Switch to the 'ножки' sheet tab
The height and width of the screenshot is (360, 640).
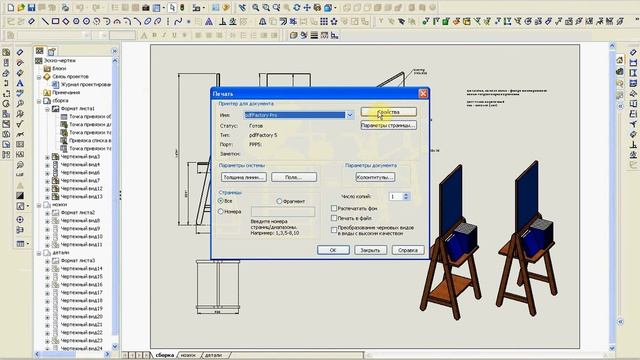(188, 355)
